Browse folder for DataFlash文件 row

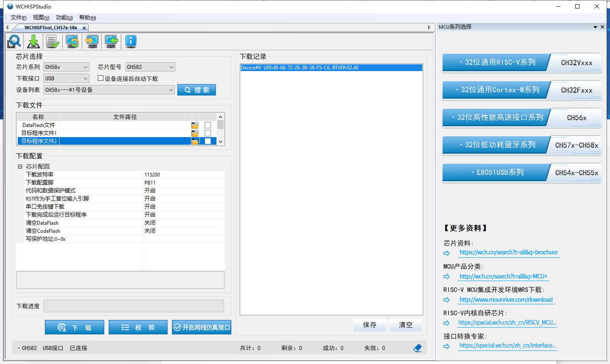(195, 125)
